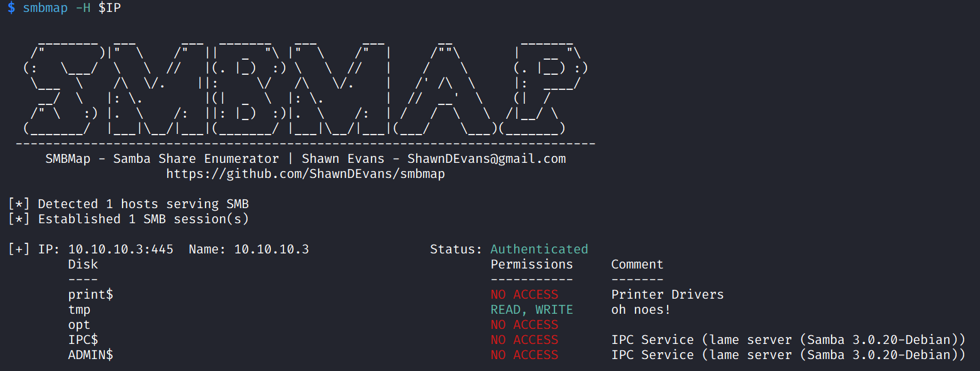Image resolution: width=980 pixels, height=371 pixels.
Task: Click the $IP variable in command
Action: [x=109, y=9]
